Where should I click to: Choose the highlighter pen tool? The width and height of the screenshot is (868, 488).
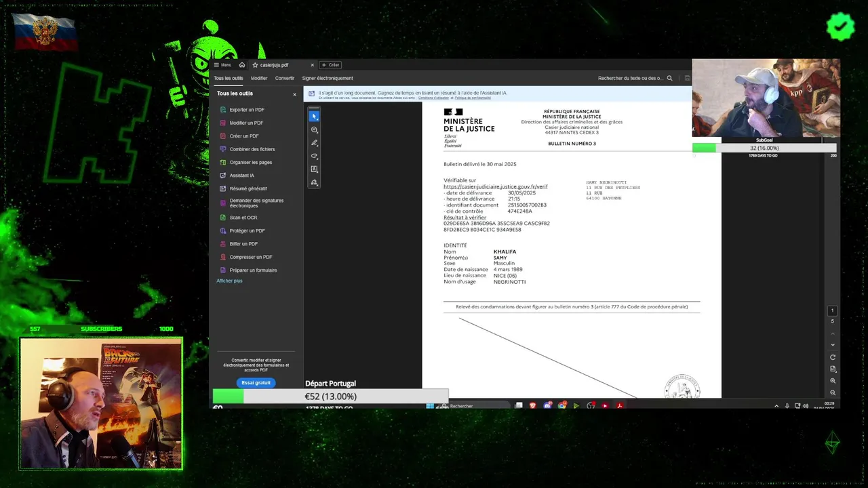(x=314, y=143)
